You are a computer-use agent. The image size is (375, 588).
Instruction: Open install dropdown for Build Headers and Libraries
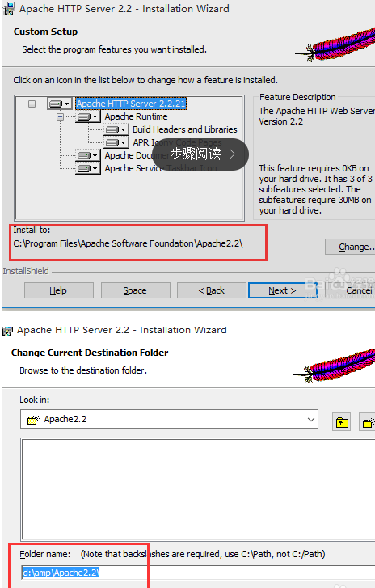(116, 129)
